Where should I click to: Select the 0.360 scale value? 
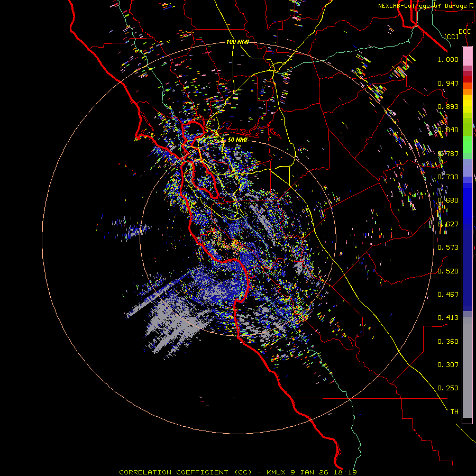(x=448, y=342)
